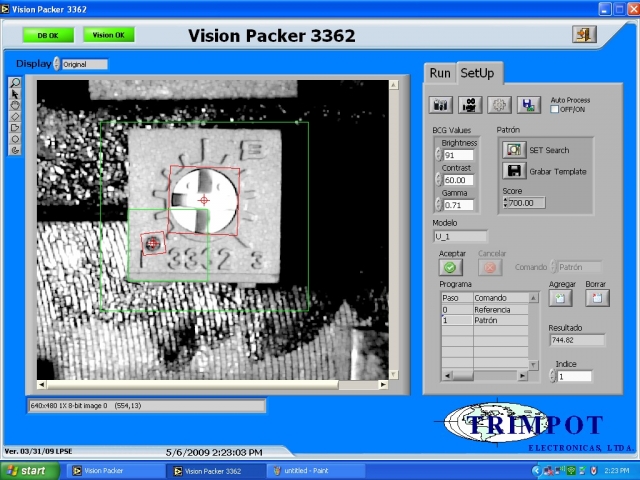Select the arrow pointer selection tool

tap(15, 94)
